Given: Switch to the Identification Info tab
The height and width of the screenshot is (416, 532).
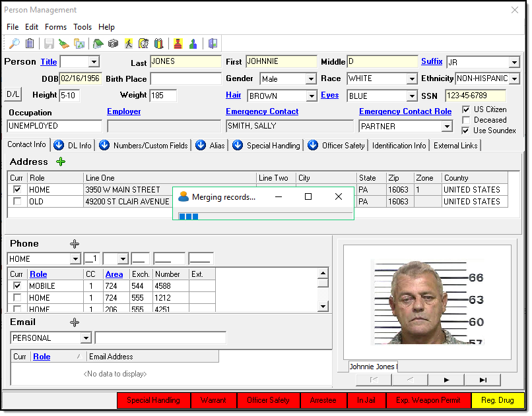Looking at the screenshot, I should 399,146.
